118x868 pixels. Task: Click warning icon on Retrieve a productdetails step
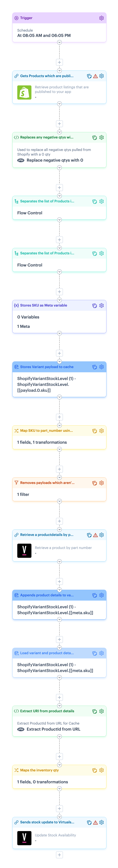coord(95,535)
